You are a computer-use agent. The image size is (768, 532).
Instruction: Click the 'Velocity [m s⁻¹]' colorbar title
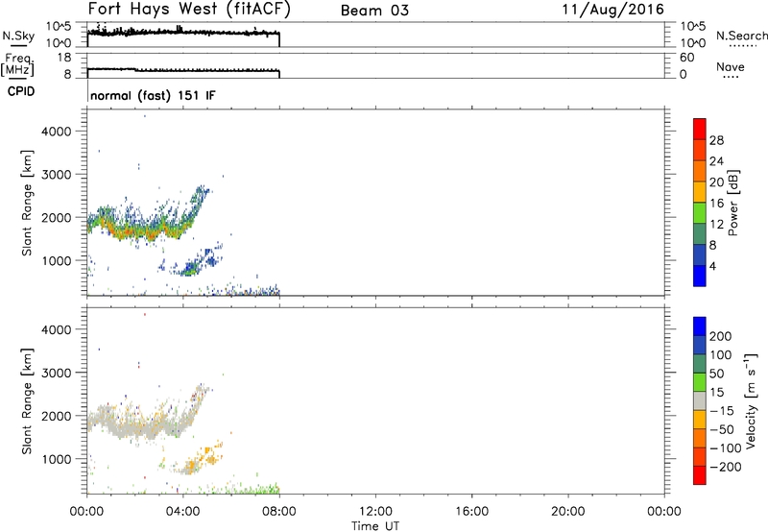[751, 400]
